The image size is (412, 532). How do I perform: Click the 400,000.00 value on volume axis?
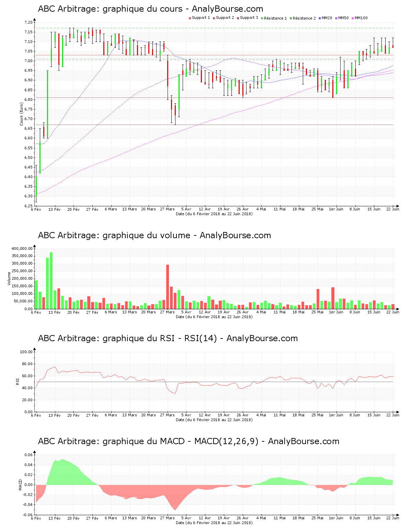(22, 248)
